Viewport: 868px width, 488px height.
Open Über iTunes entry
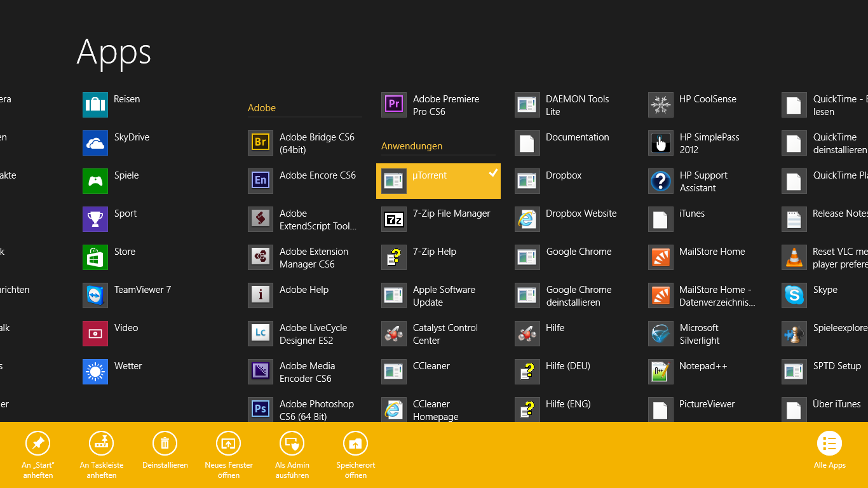tap(825, 409)
